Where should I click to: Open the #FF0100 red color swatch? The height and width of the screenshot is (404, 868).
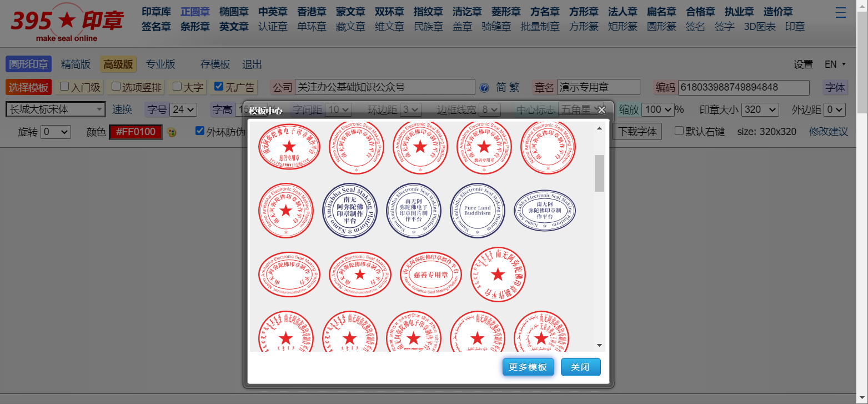[136, 132]
